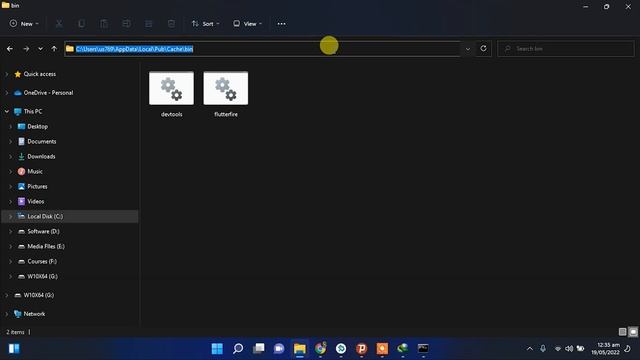Select Quick access in sidebar
Viewport: 640px width, 360px height.
click(40, 74)
